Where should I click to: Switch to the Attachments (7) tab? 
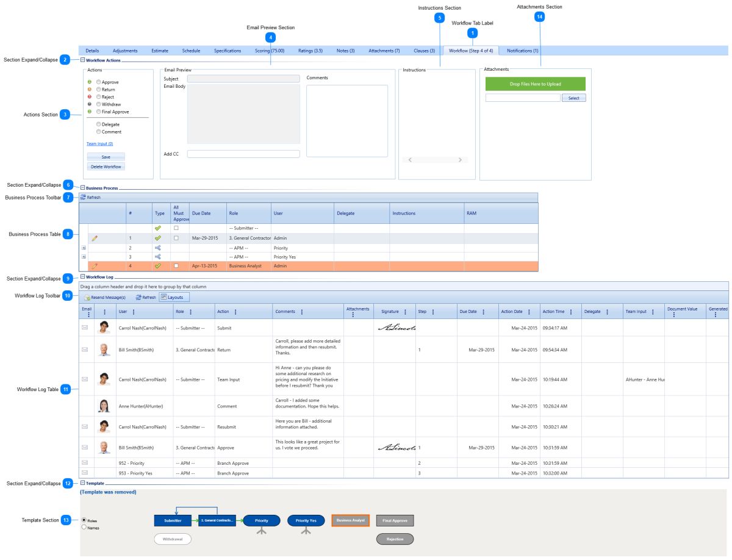click(384, 51)
